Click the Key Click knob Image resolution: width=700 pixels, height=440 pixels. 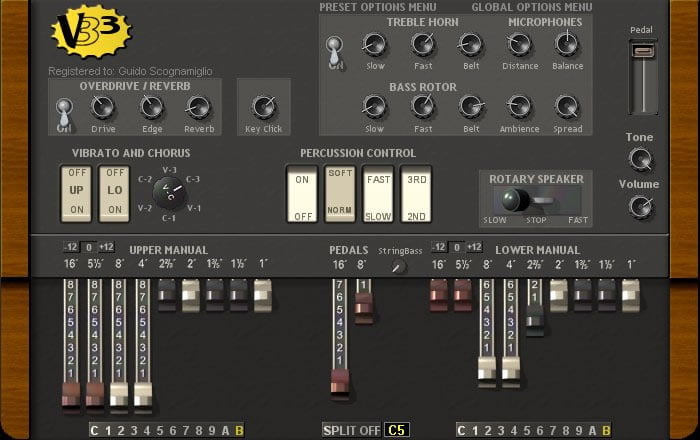[263, 107]
